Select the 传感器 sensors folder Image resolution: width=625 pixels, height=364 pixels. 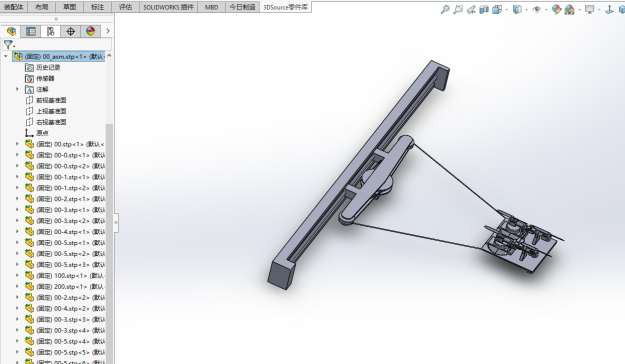pos(45,78)
